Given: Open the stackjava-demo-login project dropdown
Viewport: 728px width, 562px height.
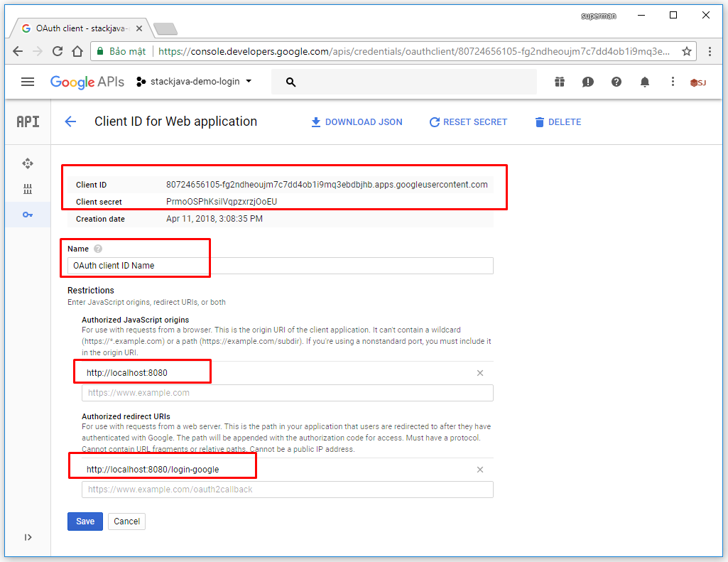Looking at the screenshot, I should [x=194, y=82].
